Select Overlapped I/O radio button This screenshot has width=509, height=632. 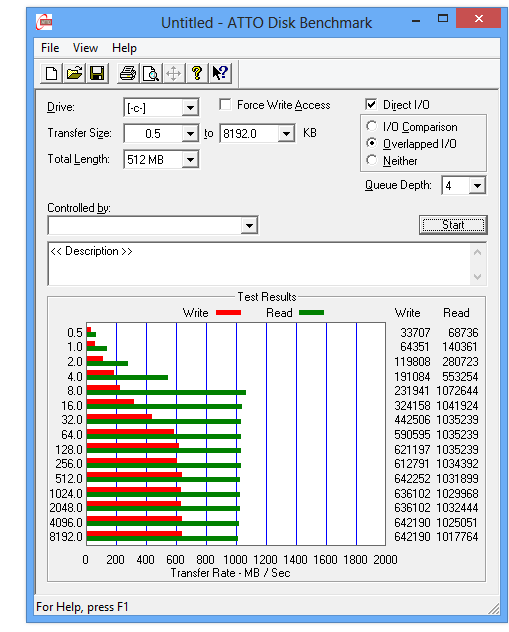coord(372,143)
